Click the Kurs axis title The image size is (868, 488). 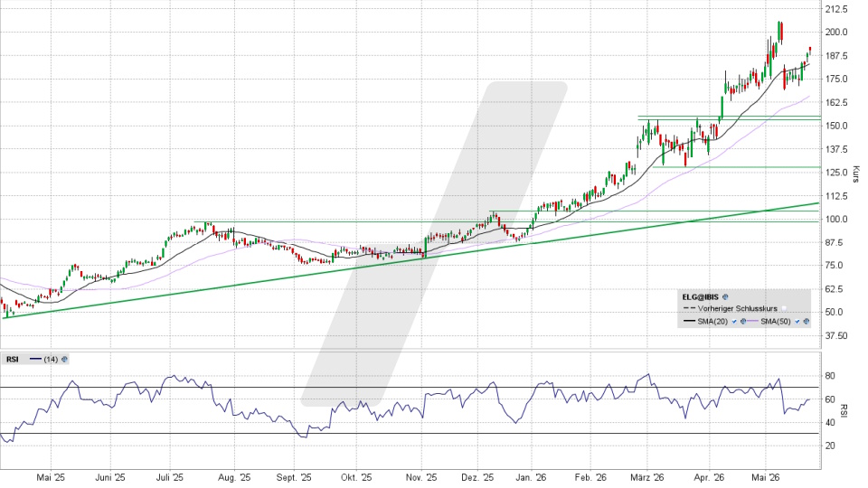(x=855, y=174)
